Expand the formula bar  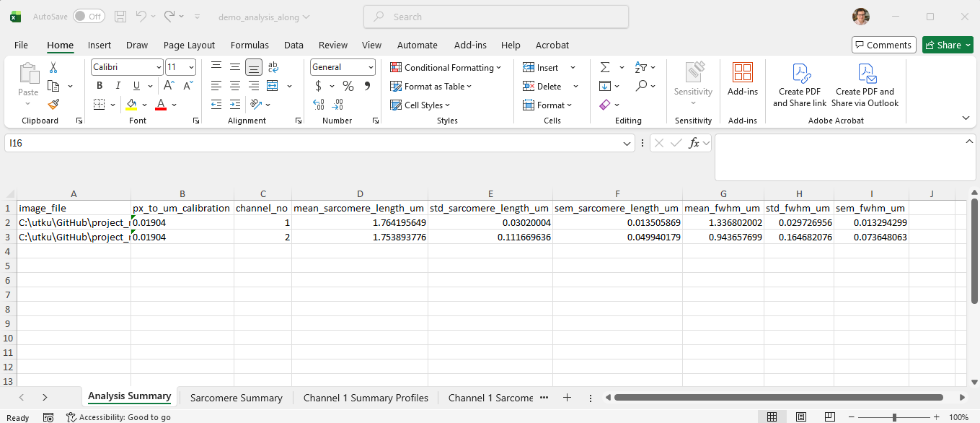tap(970, 142)
